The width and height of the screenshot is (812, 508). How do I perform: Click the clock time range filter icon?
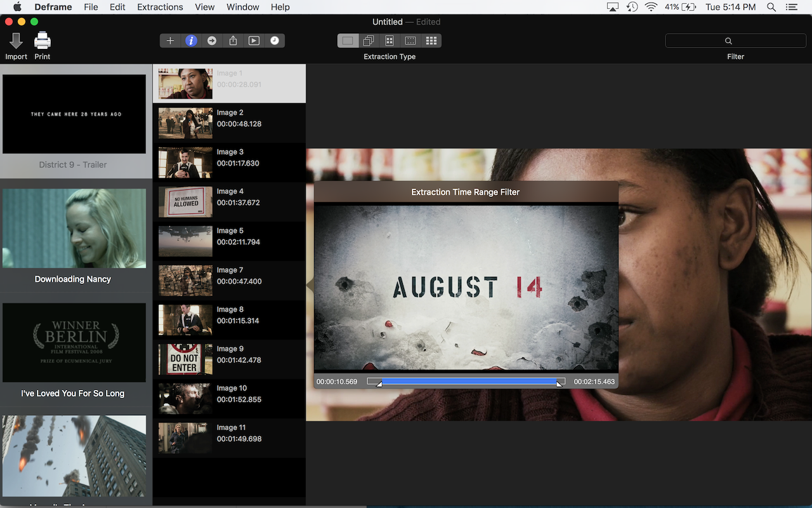(x=275, y=41)
